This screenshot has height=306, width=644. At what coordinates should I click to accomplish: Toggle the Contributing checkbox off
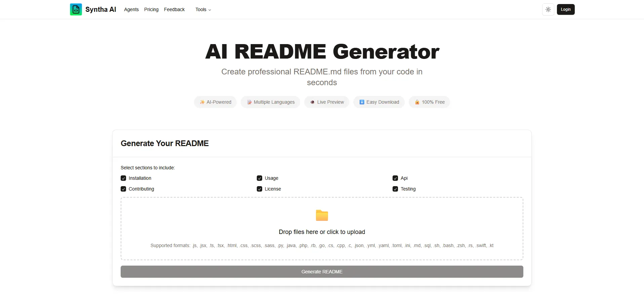(x=123, y=189)
